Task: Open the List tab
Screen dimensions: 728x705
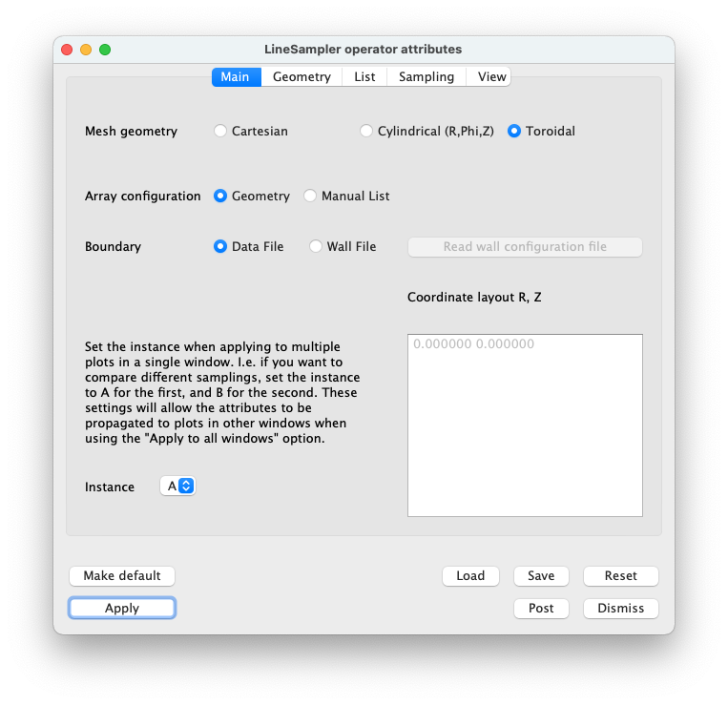Action: pos(364,76)
